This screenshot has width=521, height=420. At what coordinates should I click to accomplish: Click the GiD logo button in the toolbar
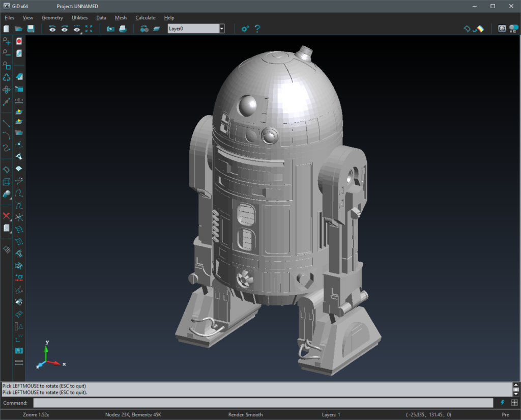pyautogui.click(x=502, y=29)
